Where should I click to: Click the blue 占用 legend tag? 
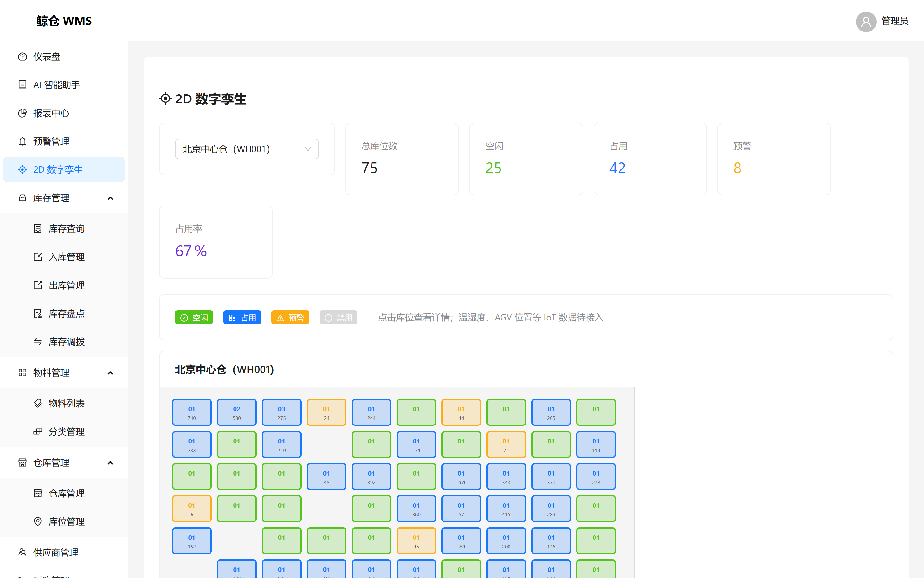click(x=242, y=317)
